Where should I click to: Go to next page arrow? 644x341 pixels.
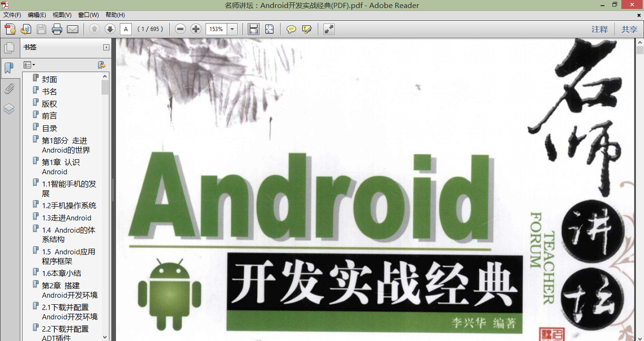coord(110,29)
